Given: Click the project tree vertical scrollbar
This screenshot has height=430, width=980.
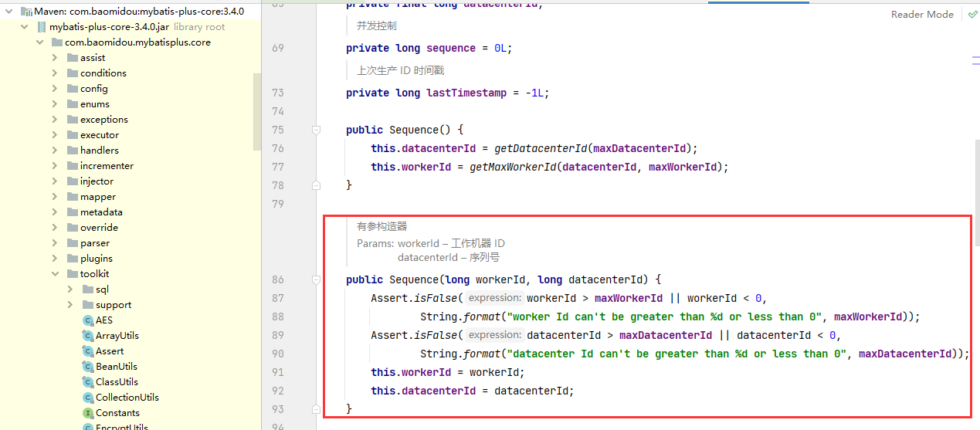Looking at the screenshot, I should pyautogui.click(x=257, y=112).
